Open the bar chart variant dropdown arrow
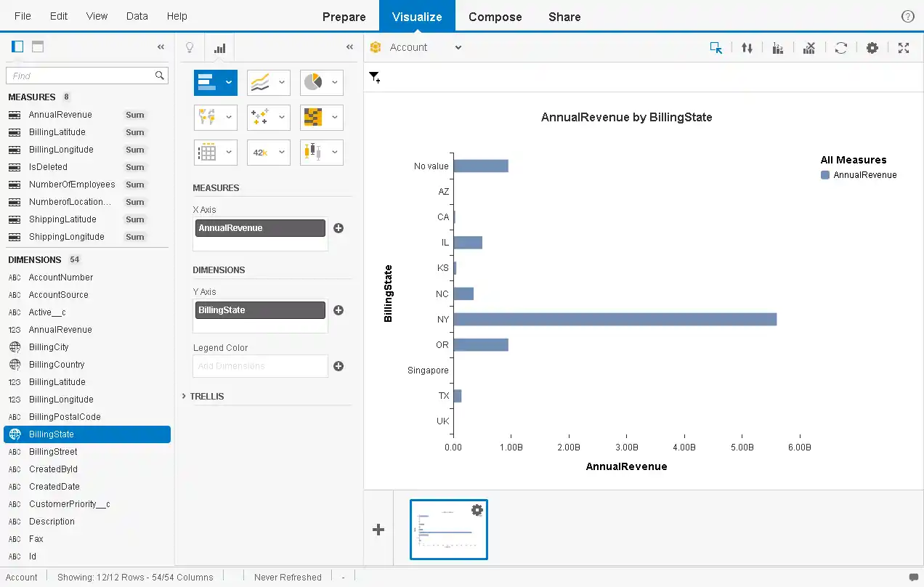 pos(227,82)
